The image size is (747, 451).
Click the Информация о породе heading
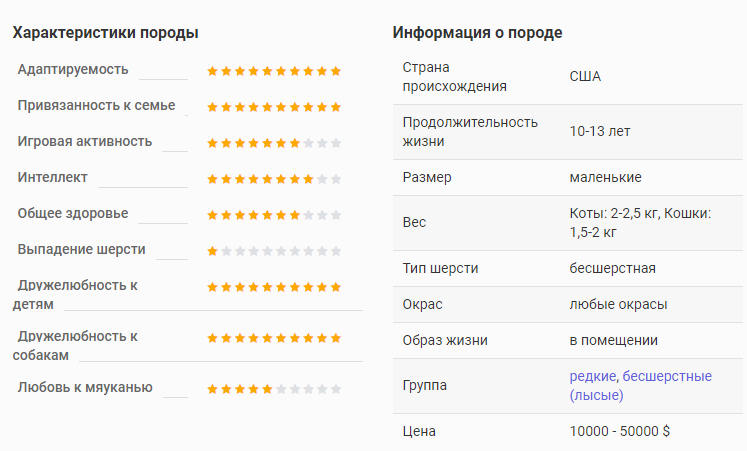pos(477,32)
